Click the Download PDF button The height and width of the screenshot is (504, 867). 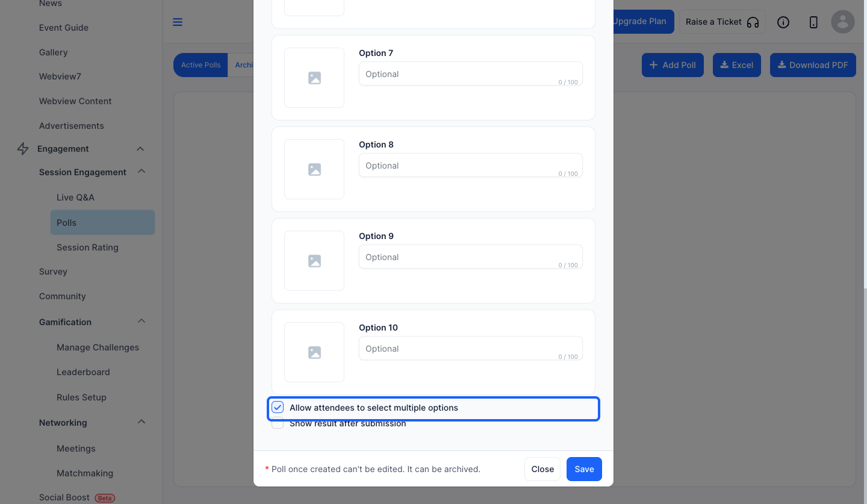tap(813, 65)
